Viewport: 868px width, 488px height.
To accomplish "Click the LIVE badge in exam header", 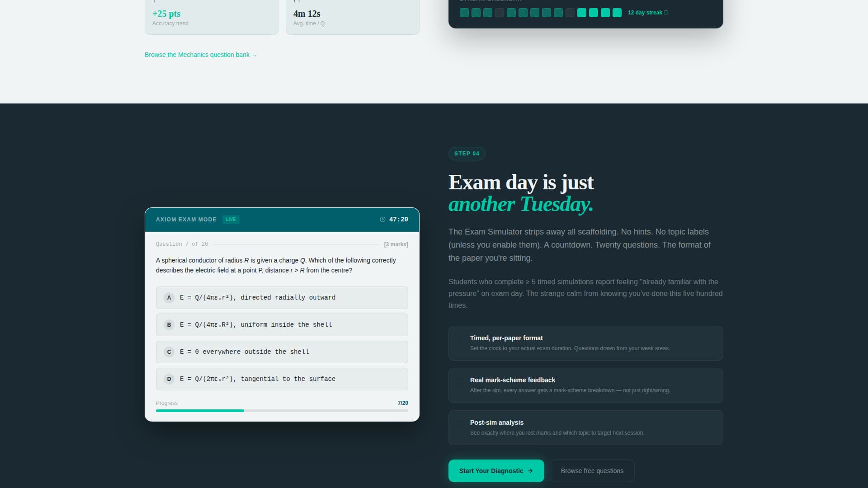I will (x=231, y=220).
